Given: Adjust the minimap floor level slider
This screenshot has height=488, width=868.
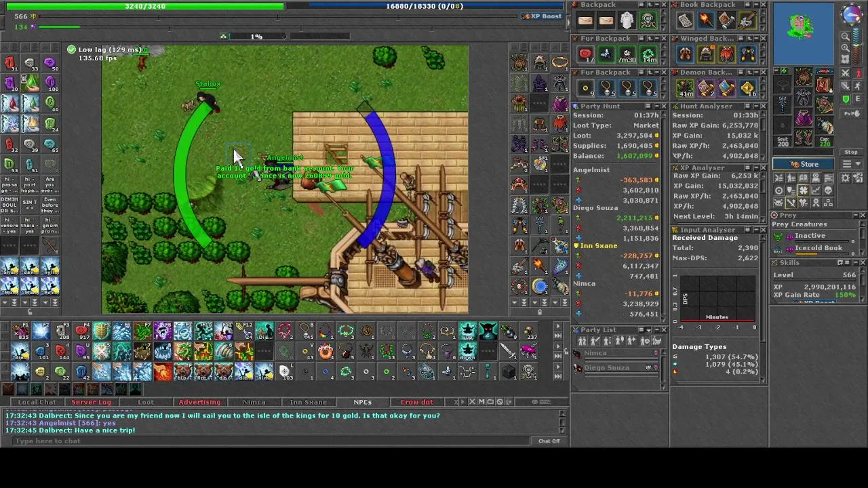Looking at the screenshot, I should (856, 45).
